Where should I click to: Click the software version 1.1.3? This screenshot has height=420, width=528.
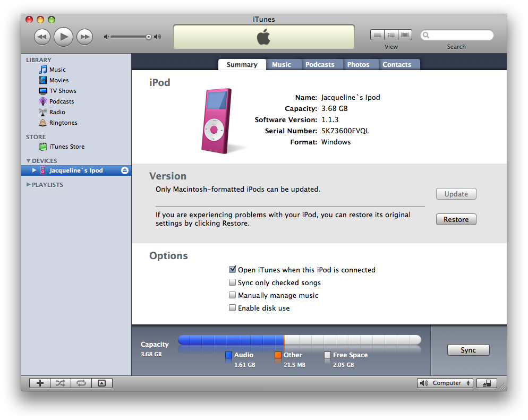330,120
